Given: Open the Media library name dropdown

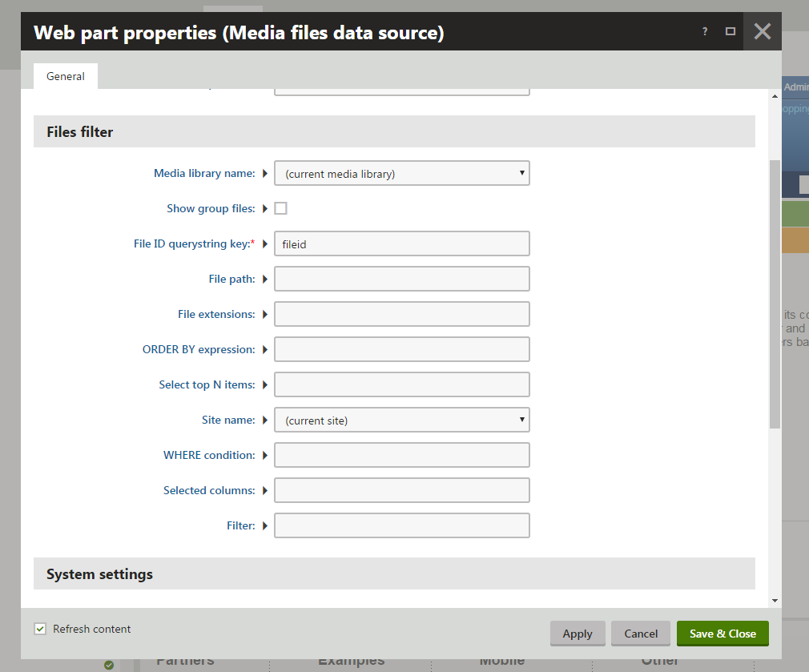Looking at the screenshot, I should click(401, 173).
